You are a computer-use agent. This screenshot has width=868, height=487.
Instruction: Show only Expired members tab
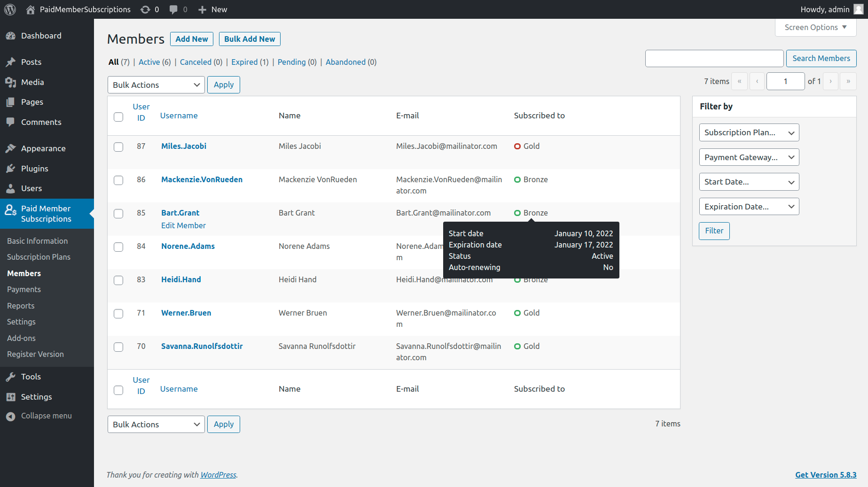(x=244, y=62)
